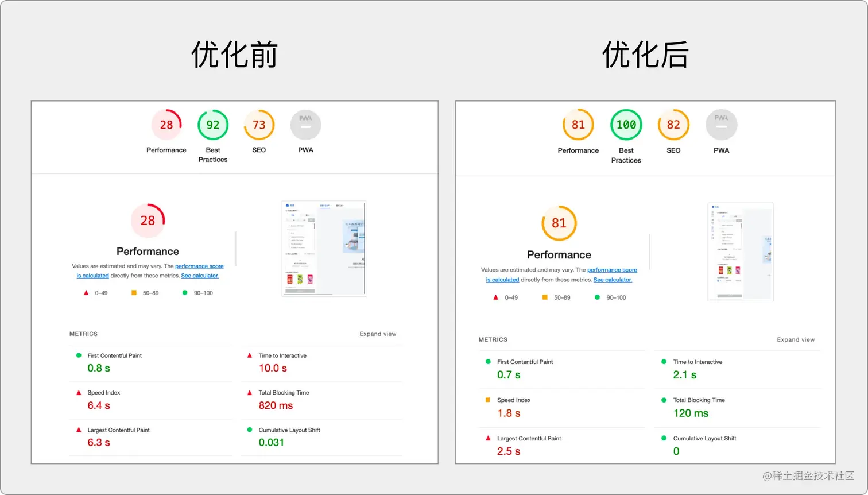Select the large Performance heading under the 81 gauge
Viewport: 868px width, 495px height.
click(x=559, y=254)
